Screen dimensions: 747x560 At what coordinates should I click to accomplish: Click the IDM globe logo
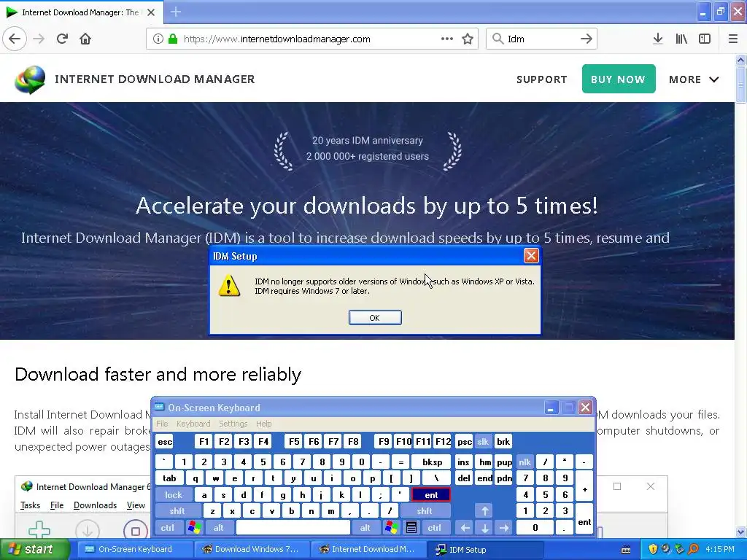pos(30,79)
